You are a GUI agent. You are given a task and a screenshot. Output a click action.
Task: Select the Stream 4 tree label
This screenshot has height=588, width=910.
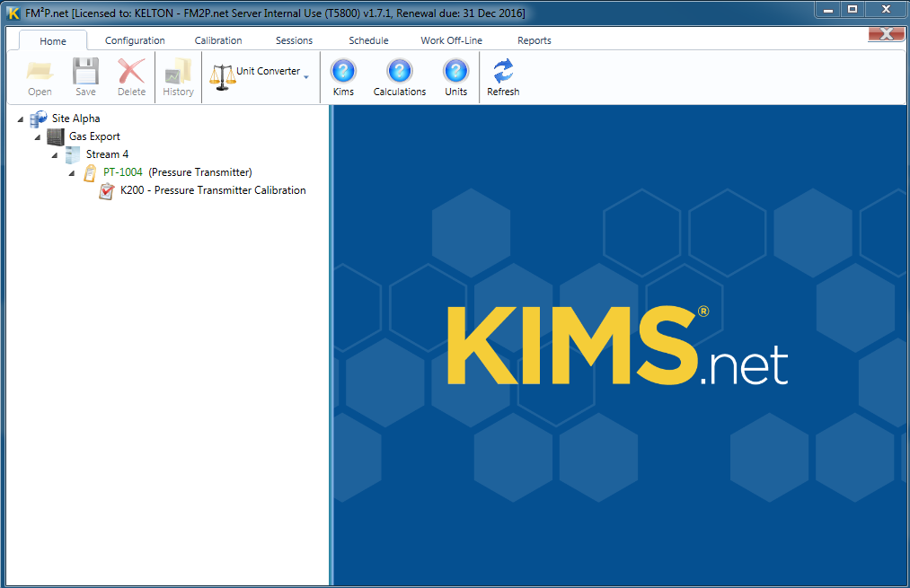108,154
